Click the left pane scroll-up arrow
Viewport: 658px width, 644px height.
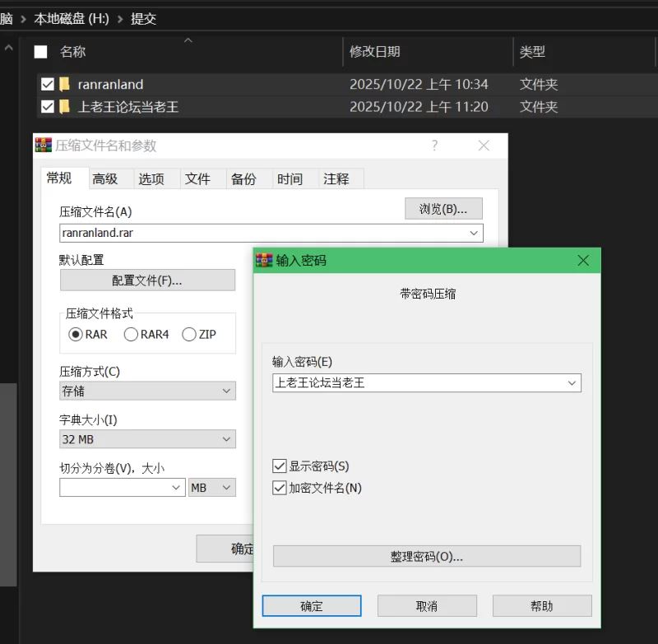pyautogui.click(x=8, y=48)
